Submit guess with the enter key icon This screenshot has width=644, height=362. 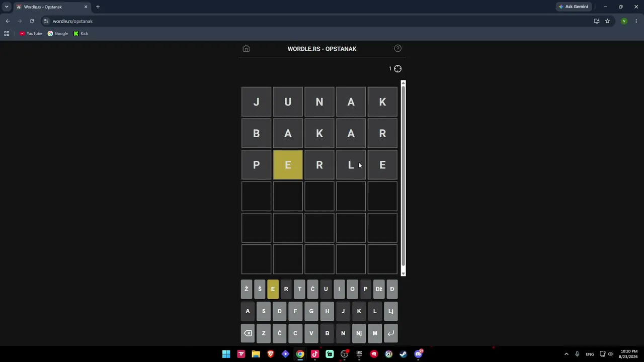(390, 333)
